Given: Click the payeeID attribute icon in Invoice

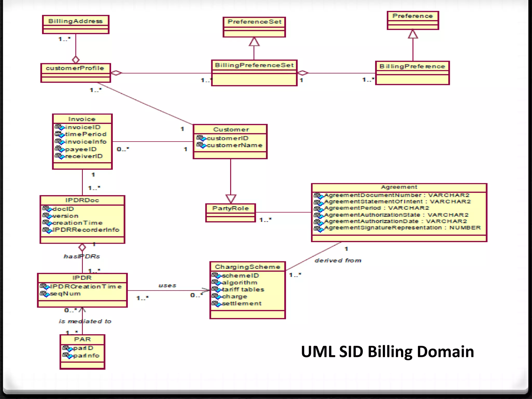Looking at the screenshot, I should (x=59, y=149).
